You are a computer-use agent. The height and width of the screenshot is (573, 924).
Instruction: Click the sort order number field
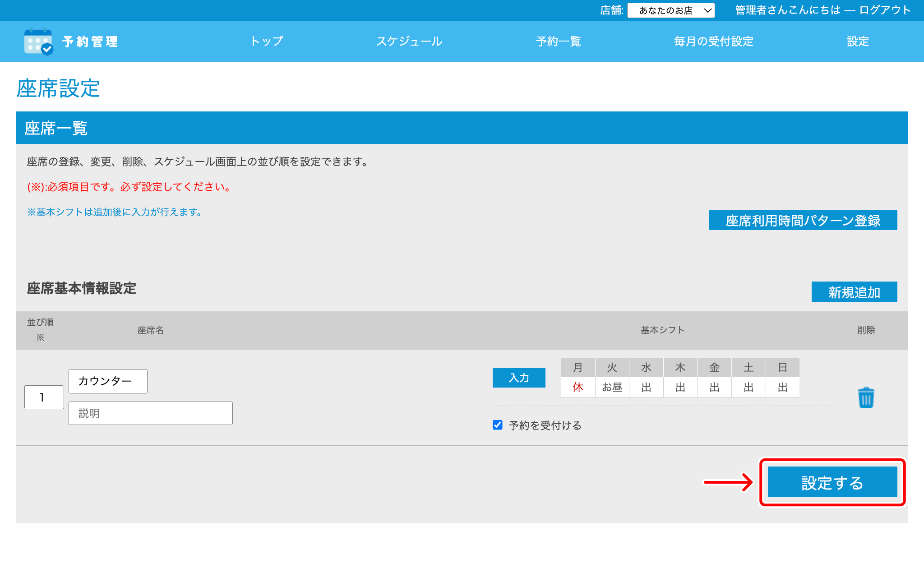[x=44, y=397]
